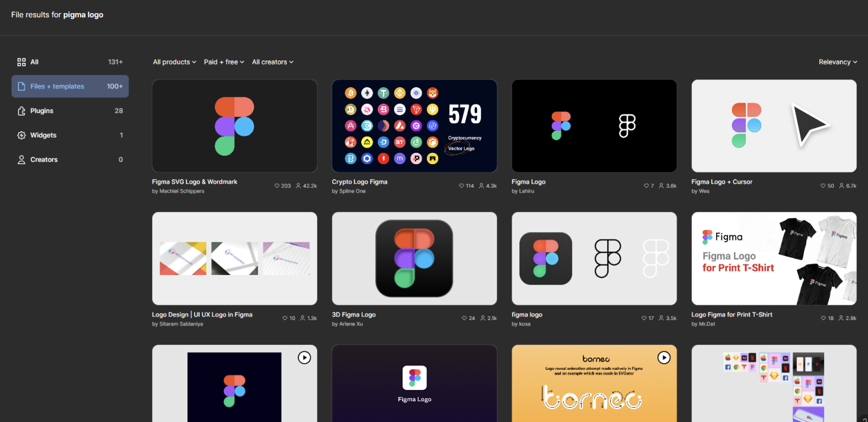
Task: Open All creators filter dropdown
Action: tap(273, 62)
